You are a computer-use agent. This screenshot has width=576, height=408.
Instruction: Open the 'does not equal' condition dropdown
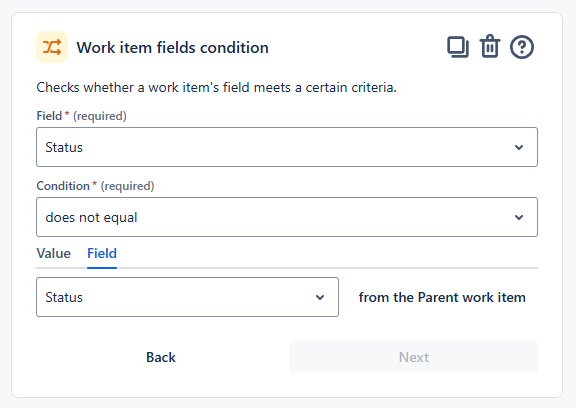(287, 217)
